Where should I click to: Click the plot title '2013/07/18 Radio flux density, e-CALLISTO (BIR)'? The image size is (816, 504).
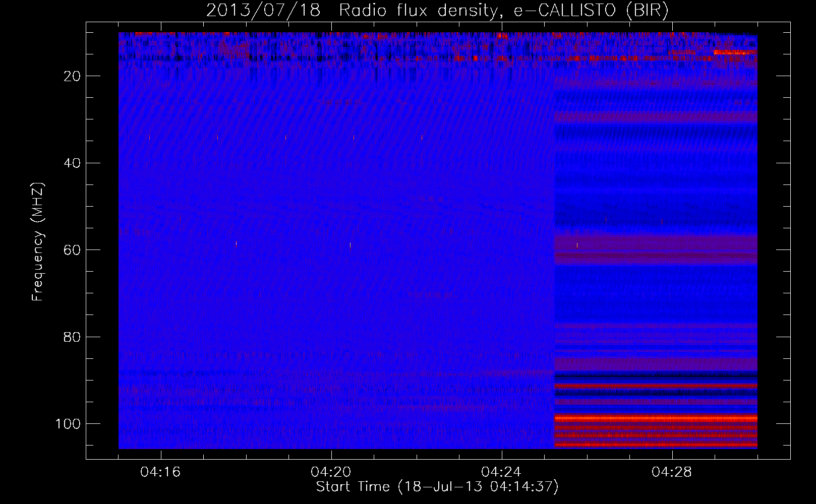[437, 10]
